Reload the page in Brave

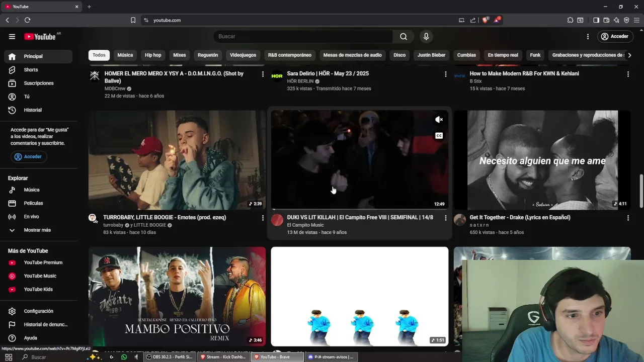coord(27,20)
